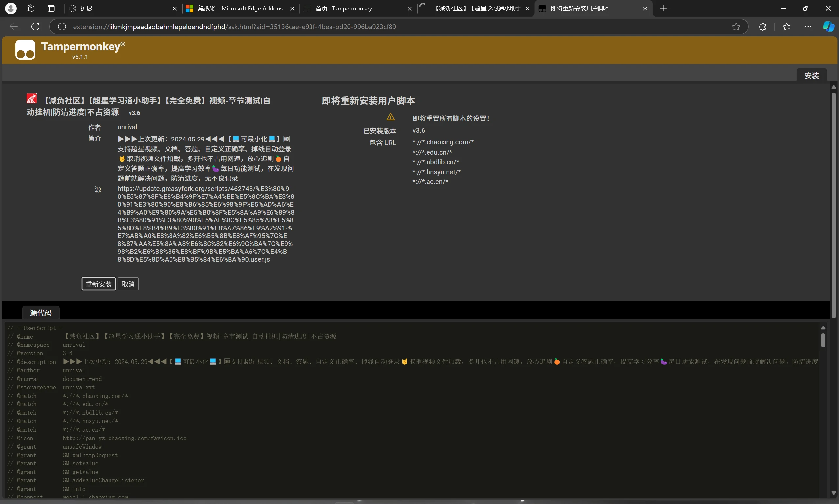839x504 pixels.
Task: Launch Copilot sidebar icon
Action: pos(828,27)
